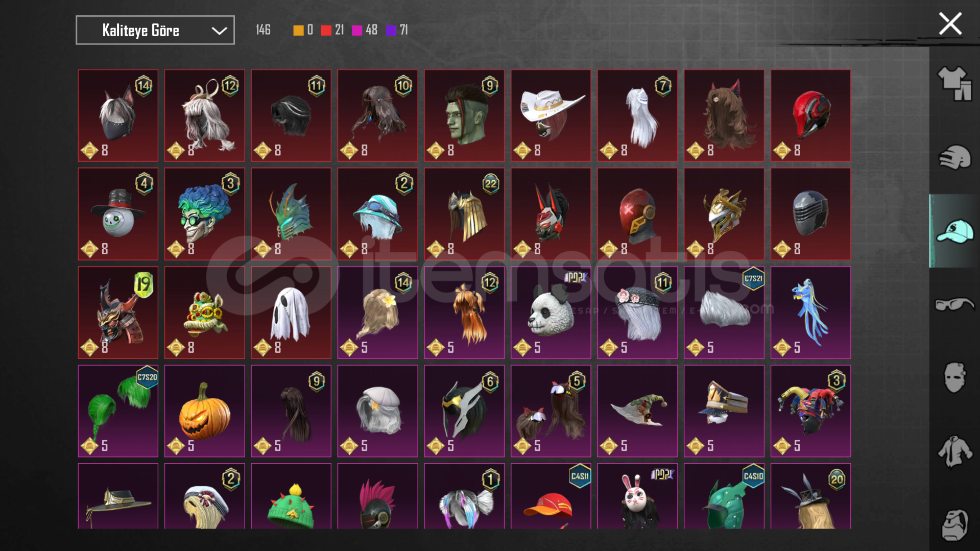This screenshot has height=551, width=980.
Task: Open the glasses category icon
Action: (954, 305)
